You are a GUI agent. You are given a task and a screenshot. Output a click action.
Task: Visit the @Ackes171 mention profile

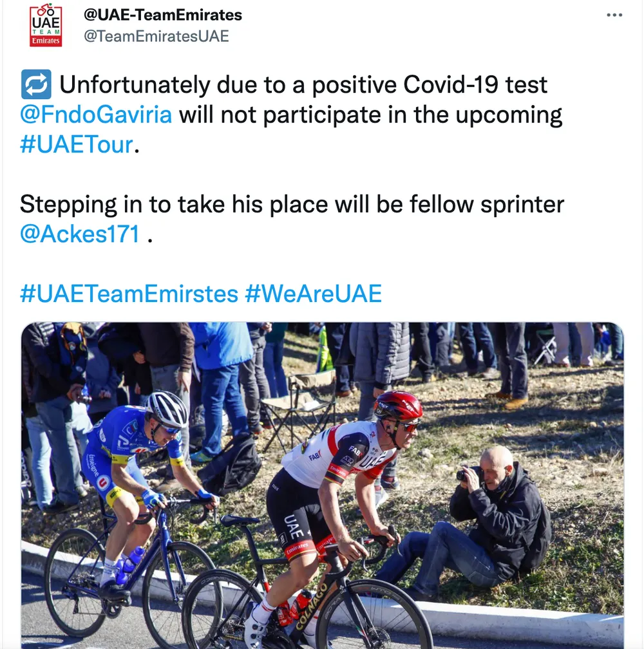[x=80, y=234]
